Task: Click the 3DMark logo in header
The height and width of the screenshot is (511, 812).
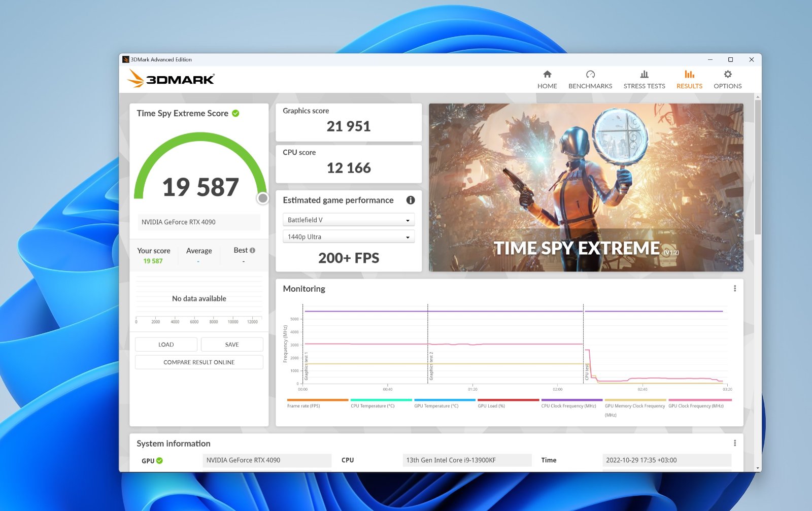Action: [171, 79]
